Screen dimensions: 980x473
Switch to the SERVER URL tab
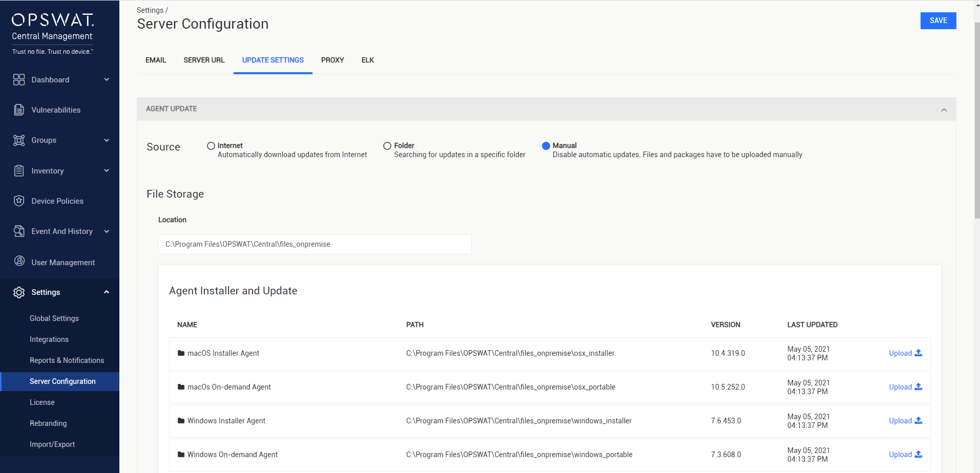click(204, 60)
